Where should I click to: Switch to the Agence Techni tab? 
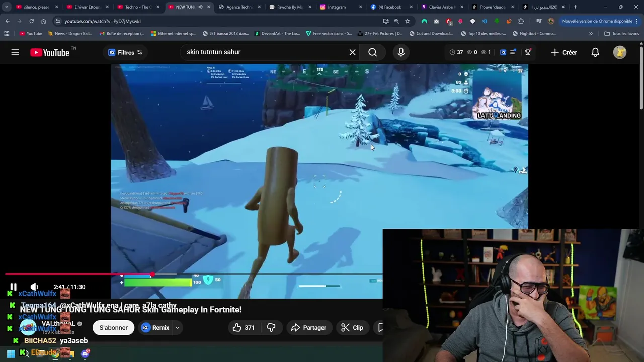[238, 7]
